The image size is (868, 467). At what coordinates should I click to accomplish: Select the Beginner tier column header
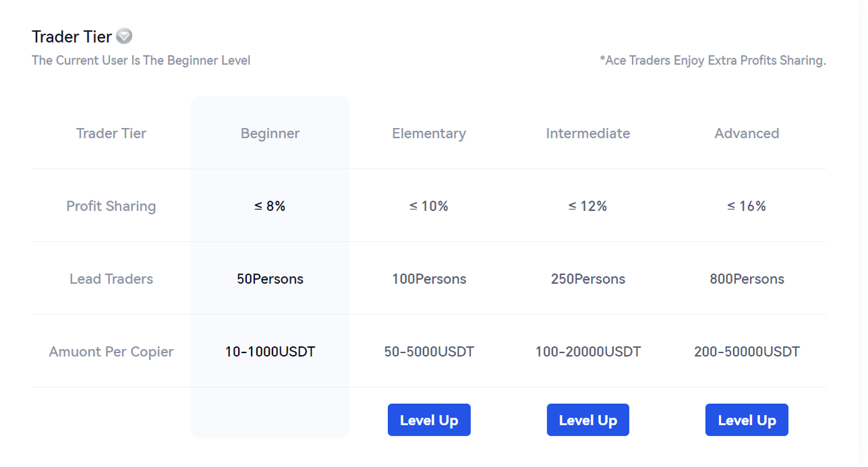[x=270, y=134]
